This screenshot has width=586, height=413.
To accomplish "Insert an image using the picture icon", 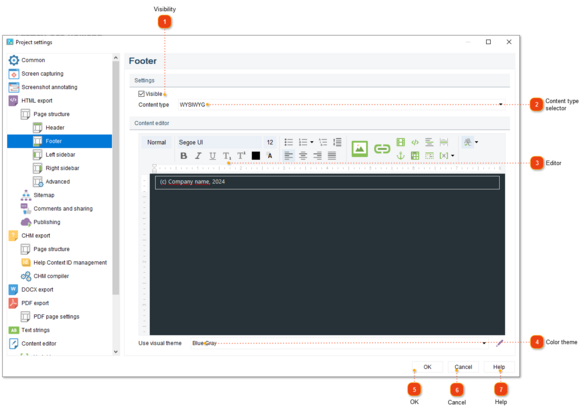I will point(360,149).
